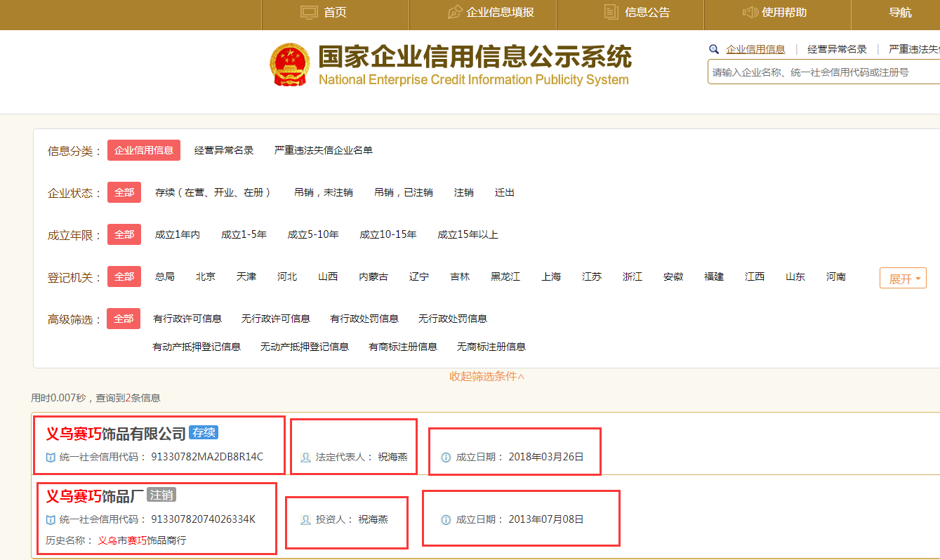Open the 导航 navigation menu
Screen dimensions: 940x560
pyautogui.click(x=901, y=12)
